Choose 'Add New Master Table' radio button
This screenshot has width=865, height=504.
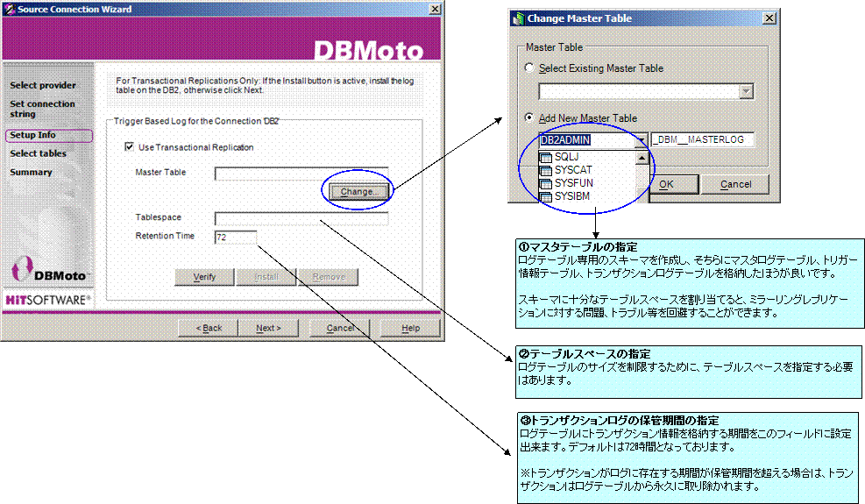coord(529,117)
